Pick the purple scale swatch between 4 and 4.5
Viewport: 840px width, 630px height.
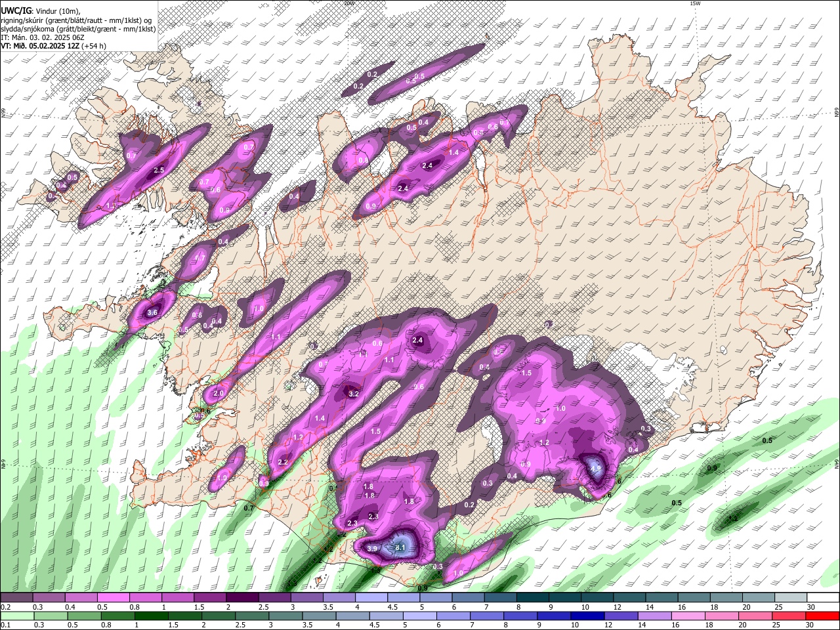pos(370,598)
